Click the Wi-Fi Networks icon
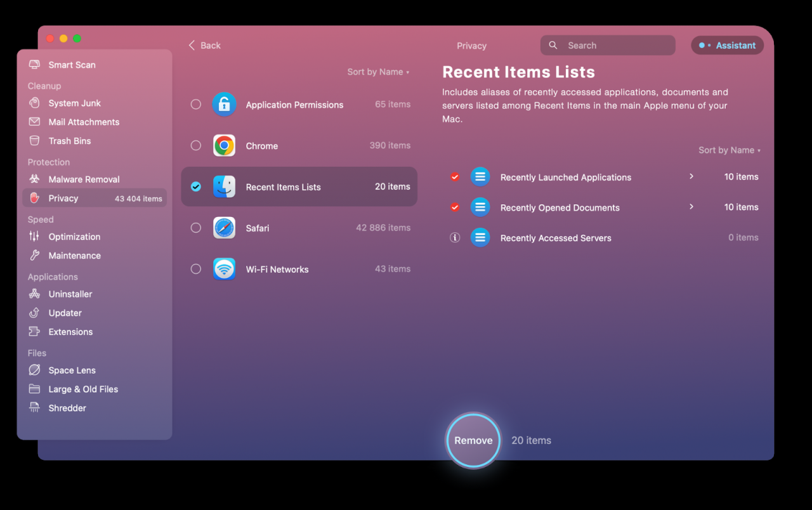The width and height of the screenshot is (812, 510). point(224,269)
